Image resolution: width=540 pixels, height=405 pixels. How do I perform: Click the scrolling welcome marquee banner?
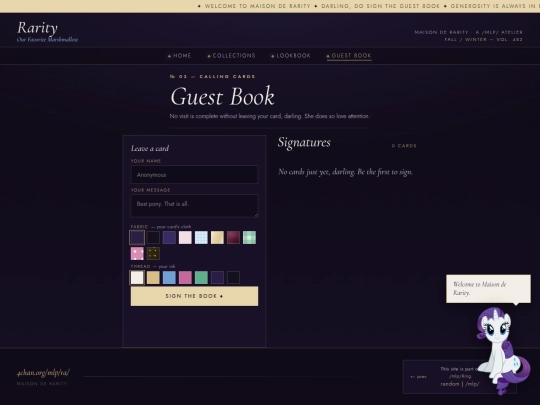(x=270, y=6)
